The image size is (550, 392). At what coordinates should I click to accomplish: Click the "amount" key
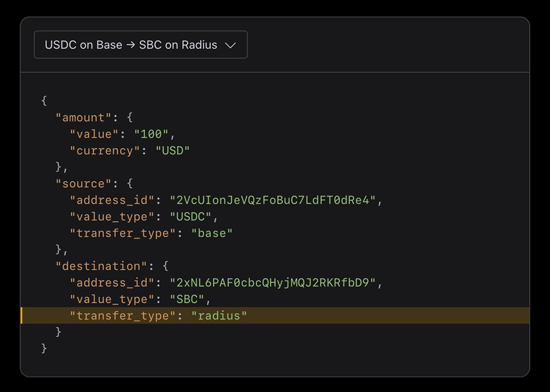83,117
